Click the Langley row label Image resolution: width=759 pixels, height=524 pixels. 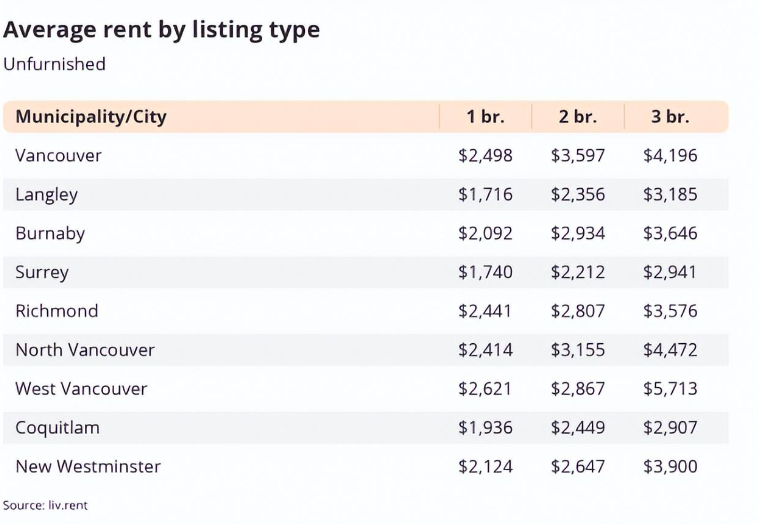tap(46, 195)
